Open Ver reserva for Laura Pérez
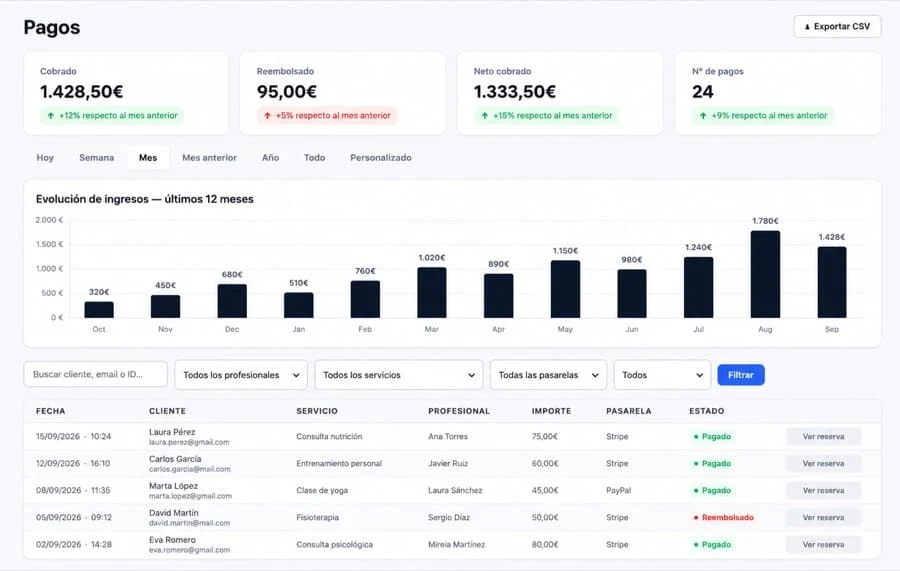 [x=823, y=437]
